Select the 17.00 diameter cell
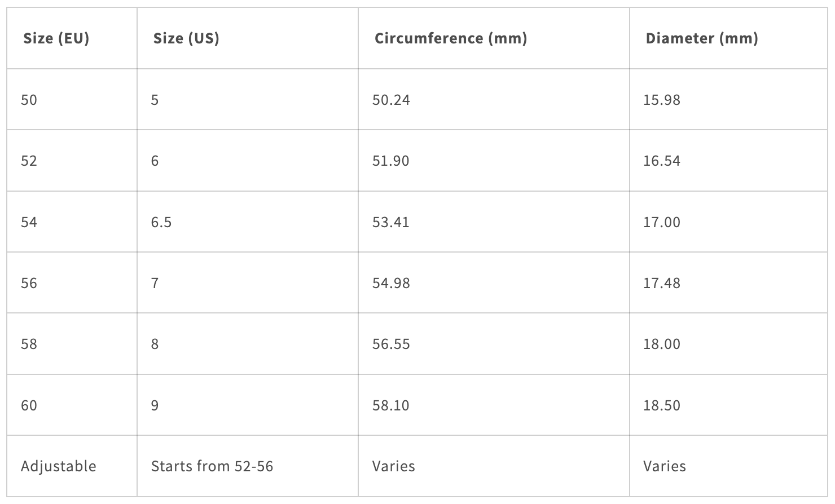Viewport: 835px width, 504px height. (661, 222)
